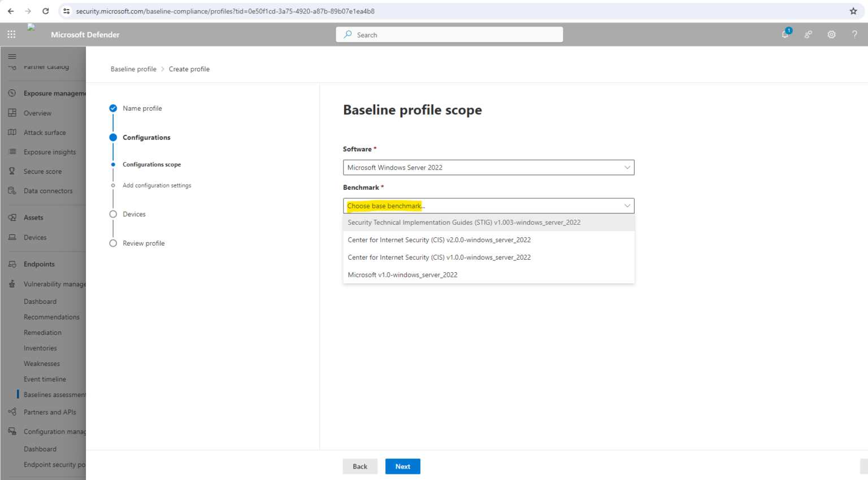Viewport: 868px width, 480px height.
Task: Select the Review profile step circle
Action: tap(113, 243)
